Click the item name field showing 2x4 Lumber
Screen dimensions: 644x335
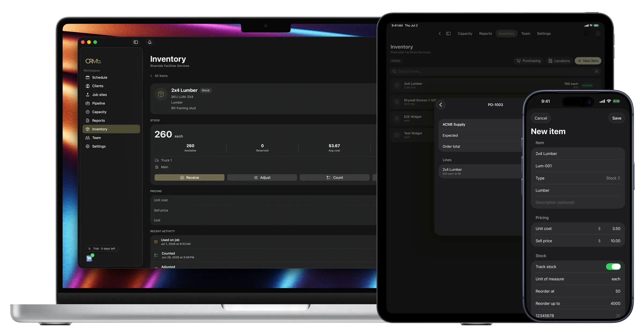coord(578,154)
